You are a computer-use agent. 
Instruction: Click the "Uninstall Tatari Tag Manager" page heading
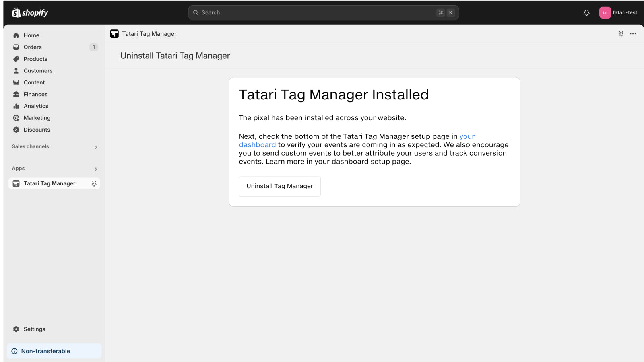[x=175, y=56]
